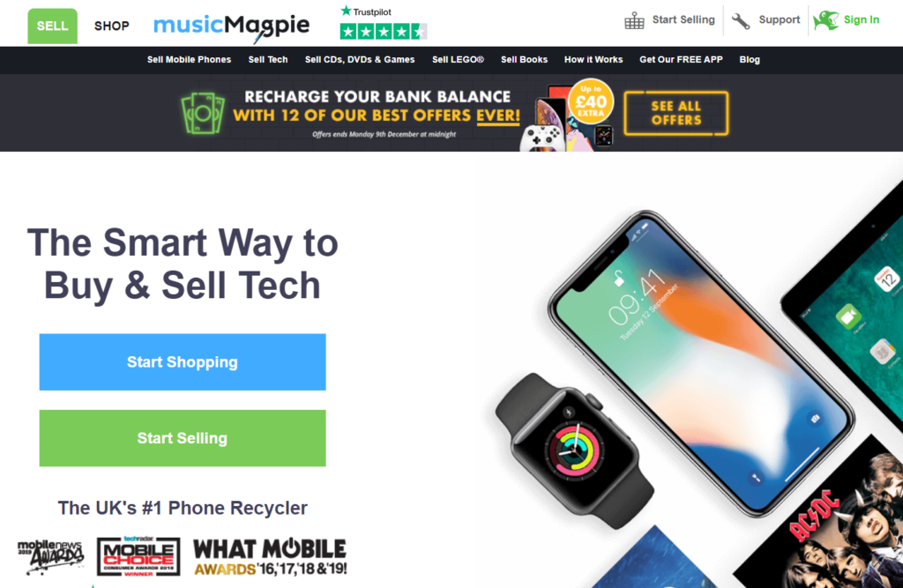Open the What Mobile Awards logo

(270, 556)
